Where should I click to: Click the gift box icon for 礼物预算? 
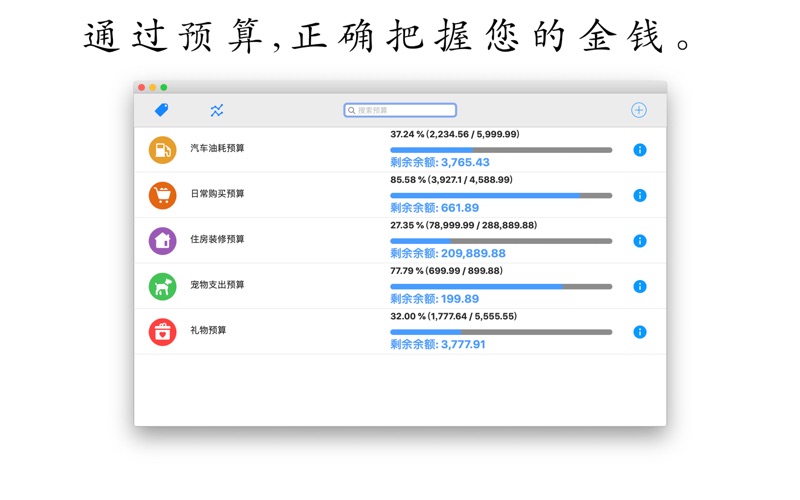(x=162, y=332)
